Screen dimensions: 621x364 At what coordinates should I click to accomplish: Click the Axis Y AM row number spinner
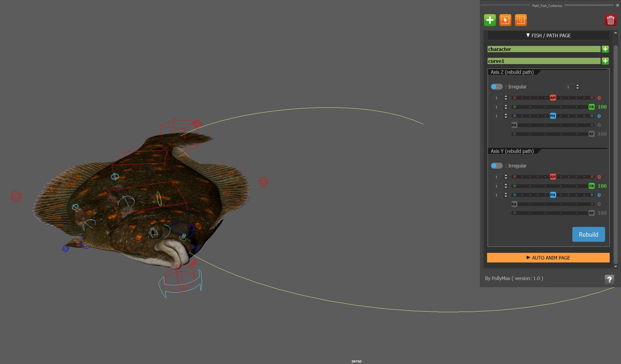pyautogui.click(x=501, y=177)
